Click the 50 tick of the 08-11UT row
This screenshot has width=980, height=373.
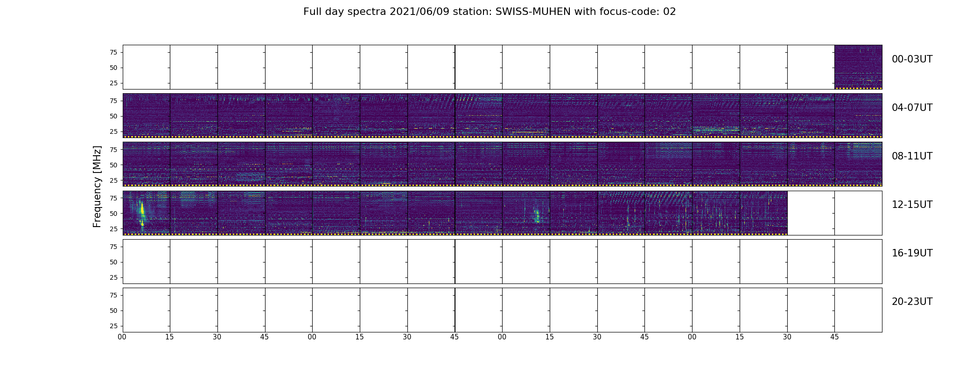click(113, 165)
